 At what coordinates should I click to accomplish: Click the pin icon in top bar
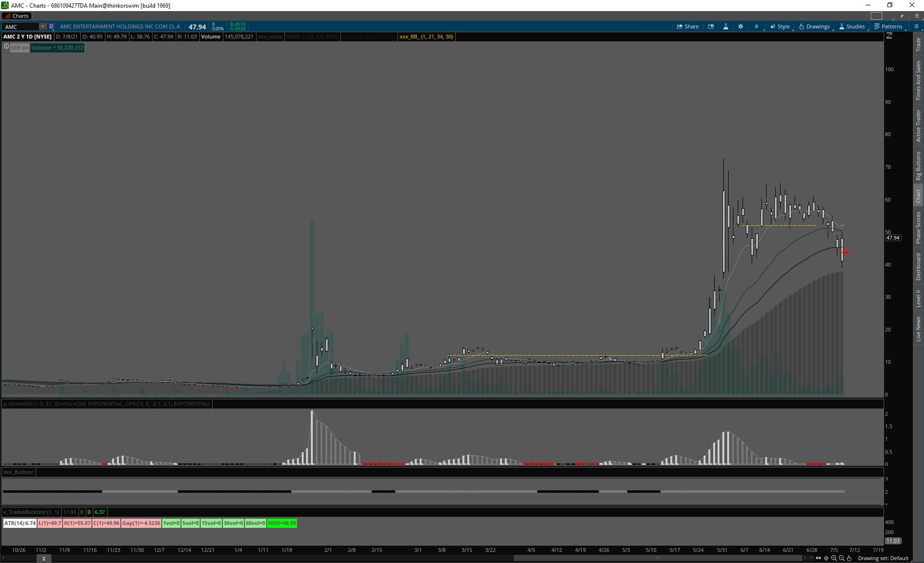pyautogui.click(x=902, y=16)
